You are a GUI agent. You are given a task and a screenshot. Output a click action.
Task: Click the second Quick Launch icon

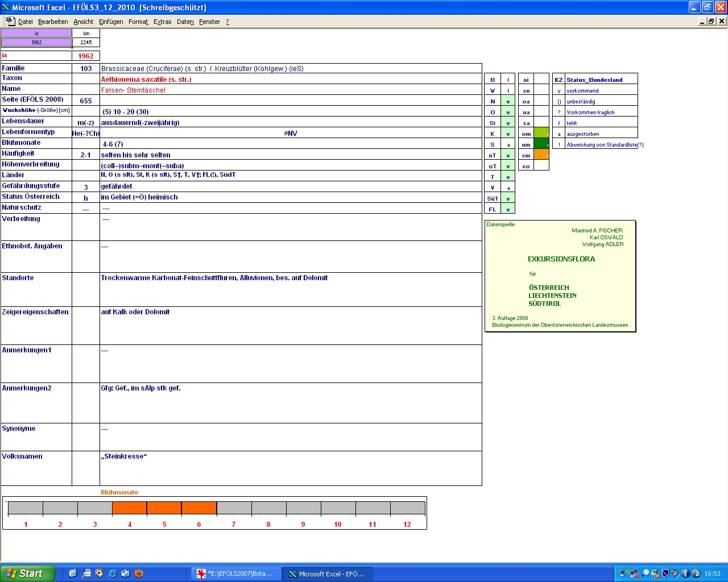[86, 573]
